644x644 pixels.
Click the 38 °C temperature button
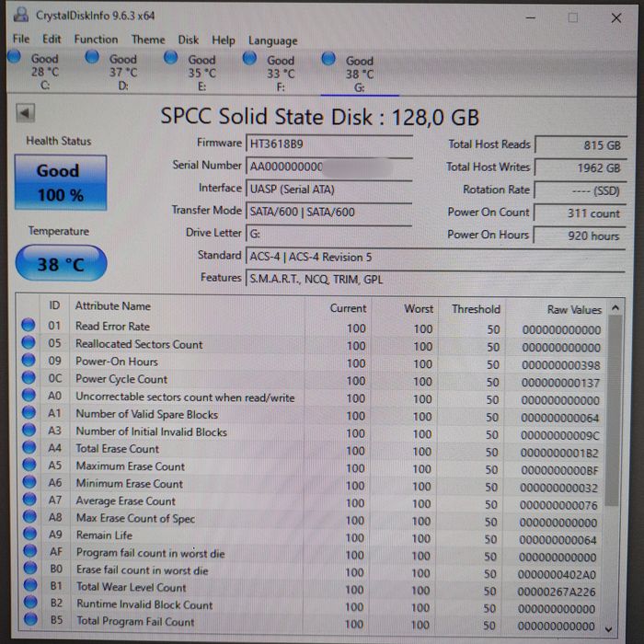click(62, 263)
